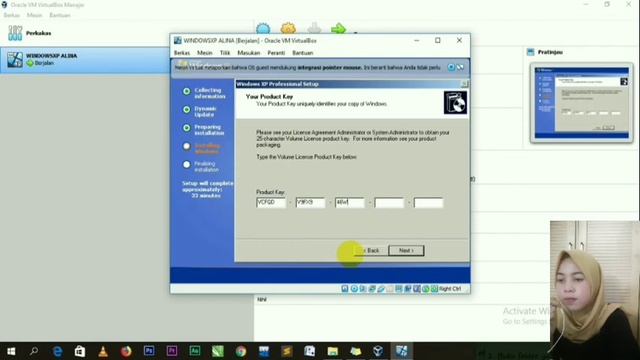Open the Windows Start menu

[x=11, y=351]
